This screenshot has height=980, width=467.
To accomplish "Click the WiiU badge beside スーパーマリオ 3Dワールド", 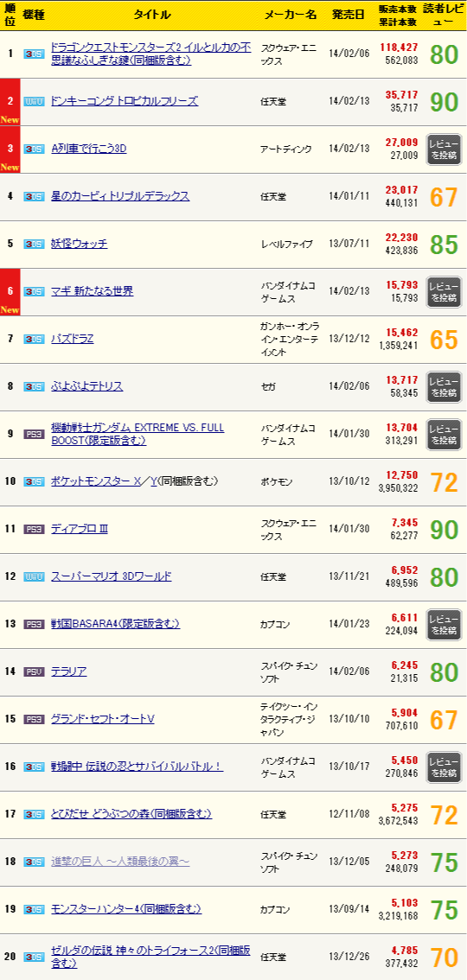I will tap(34, 576).
